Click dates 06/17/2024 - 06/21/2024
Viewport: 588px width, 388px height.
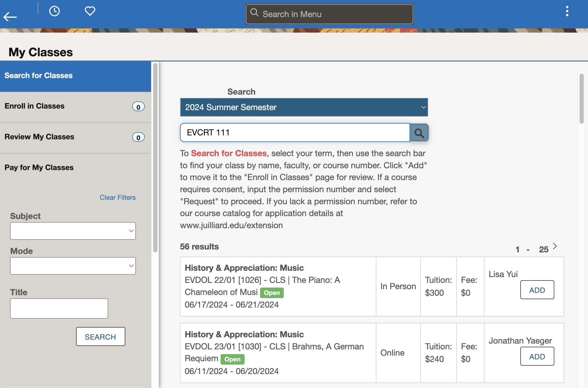click(x=232, y=305)
